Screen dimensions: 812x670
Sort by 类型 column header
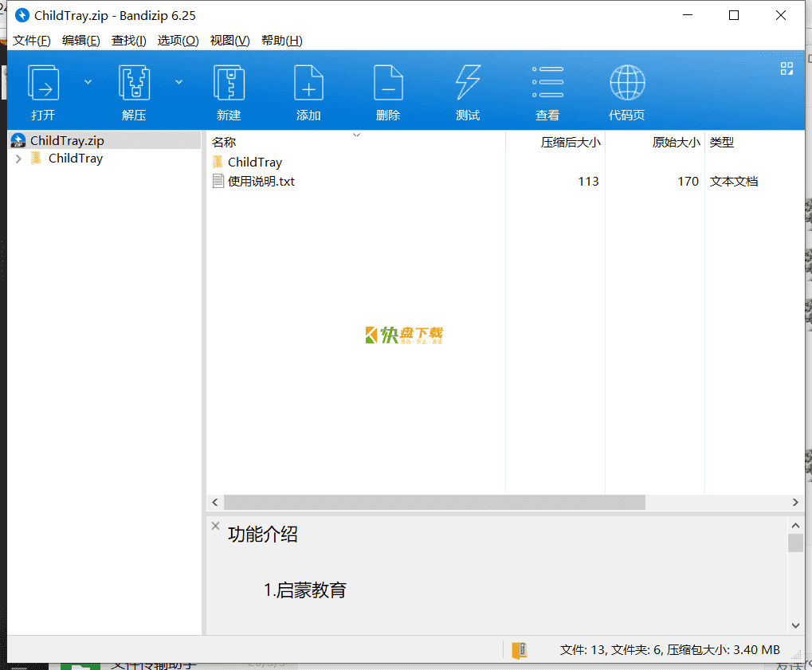[722, 142]
